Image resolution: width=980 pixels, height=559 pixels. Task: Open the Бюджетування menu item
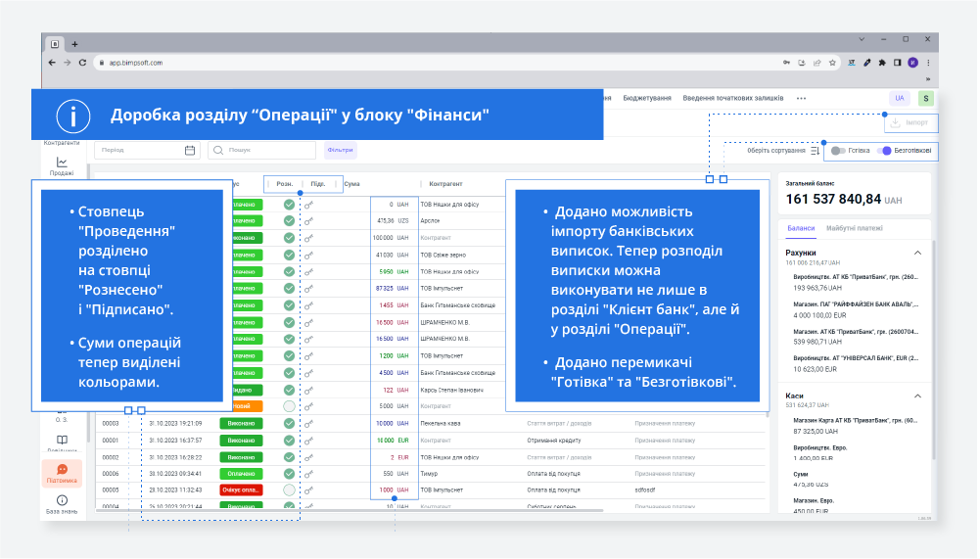coord(647,98)
